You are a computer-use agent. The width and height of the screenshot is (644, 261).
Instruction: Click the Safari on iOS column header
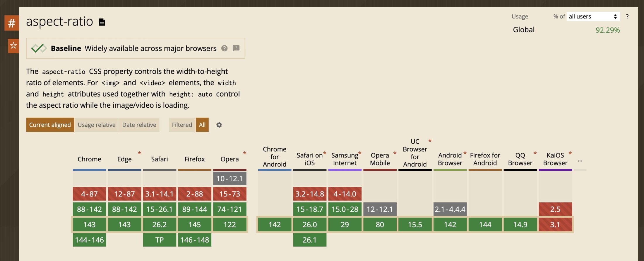click(309, 159)
